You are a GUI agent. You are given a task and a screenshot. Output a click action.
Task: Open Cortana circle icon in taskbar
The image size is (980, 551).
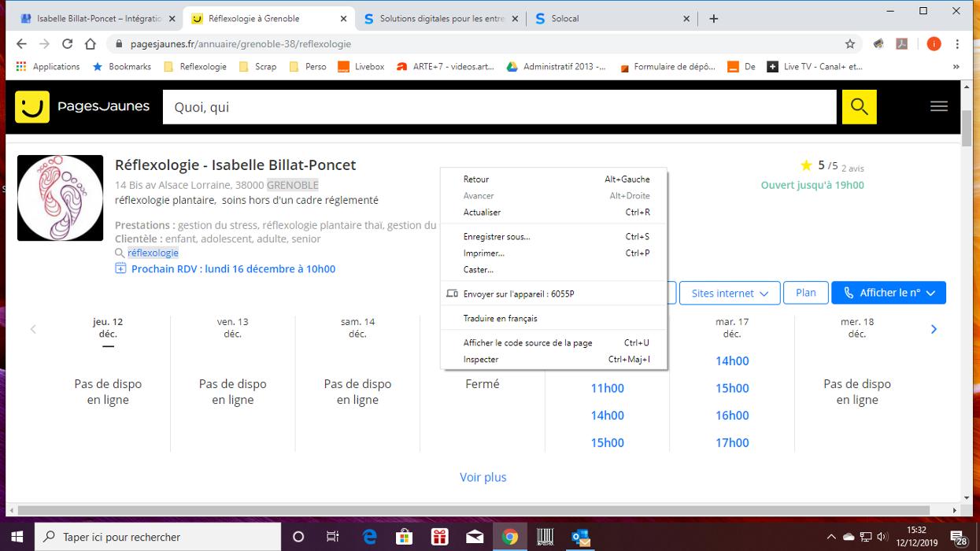[x=298, y=537]
